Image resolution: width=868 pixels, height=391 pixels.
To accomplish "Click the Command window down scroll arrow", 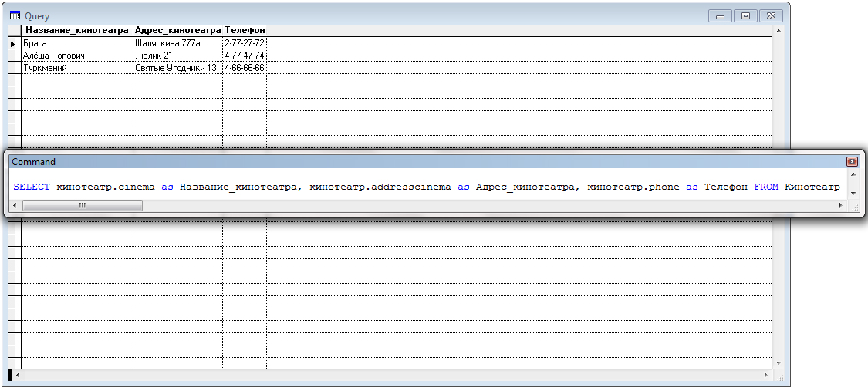I will 853,193.
